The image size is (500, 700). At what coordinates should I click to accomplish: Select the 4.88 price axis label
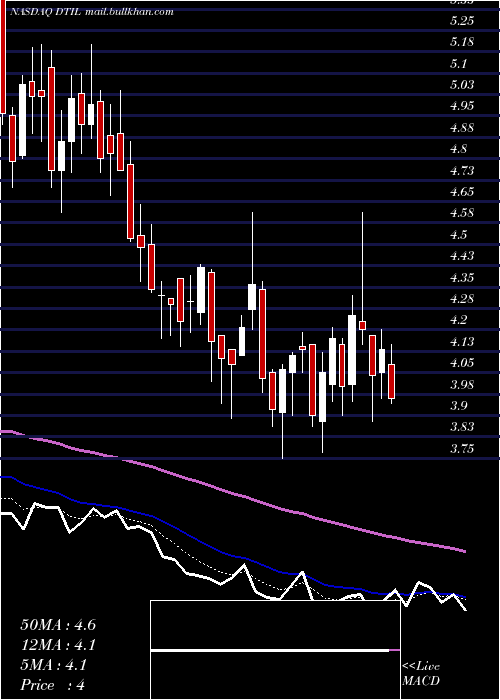[x=462, y=128]
